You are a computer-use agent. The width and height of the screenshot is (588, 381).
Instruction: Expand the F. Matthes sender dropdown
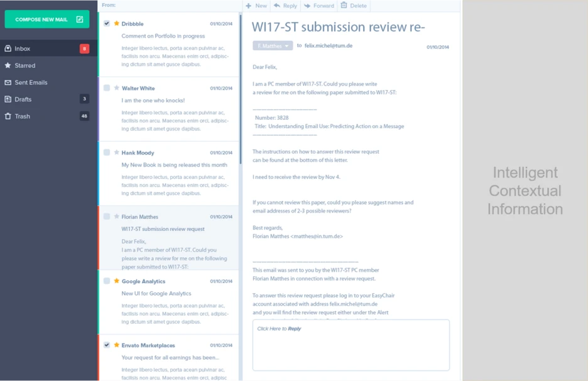[x=273, y=46]
